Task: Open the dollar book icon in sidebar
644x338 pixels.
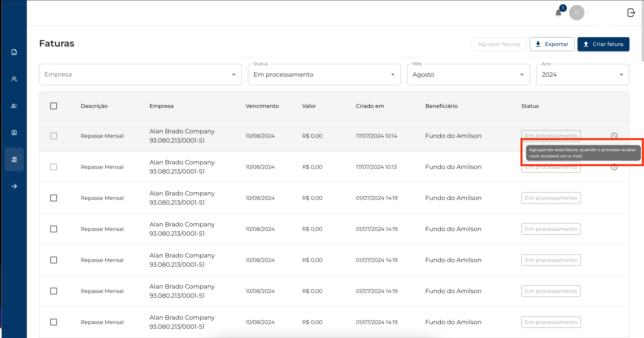Action: [x=14, y=133]
